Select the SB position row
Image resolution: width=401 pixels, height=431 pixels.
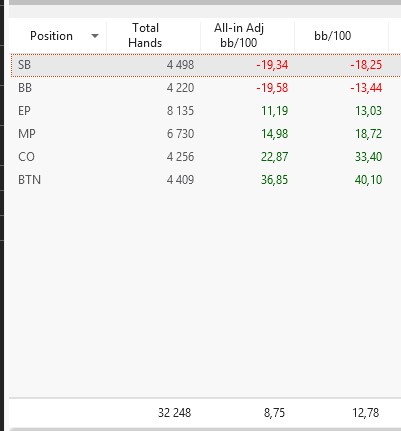pos(206,65)
